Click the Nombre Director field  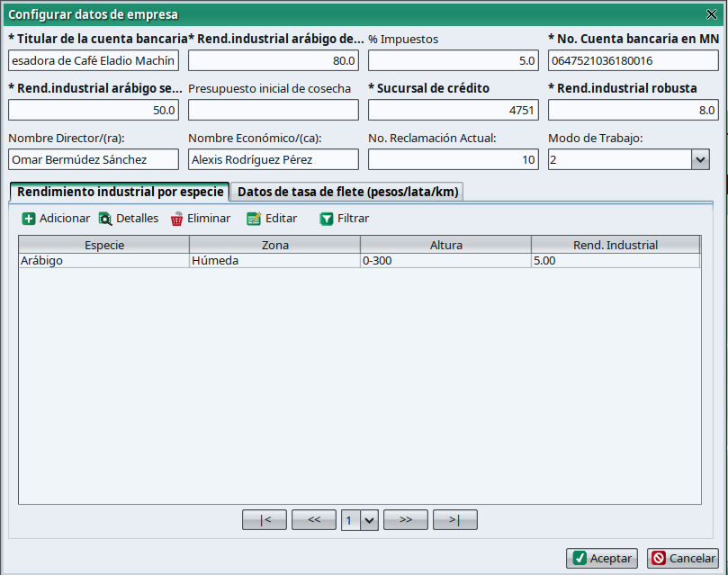[94, 159]
